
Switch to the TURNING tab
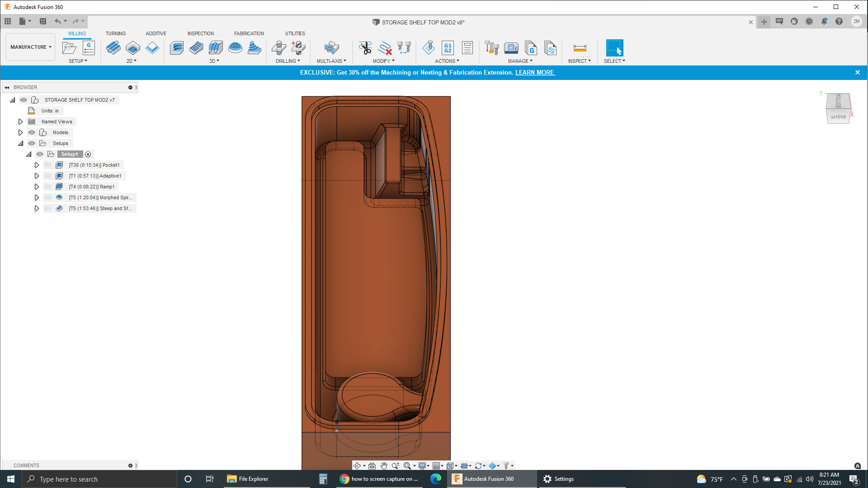pyautogui.click(x=116, y=33)
